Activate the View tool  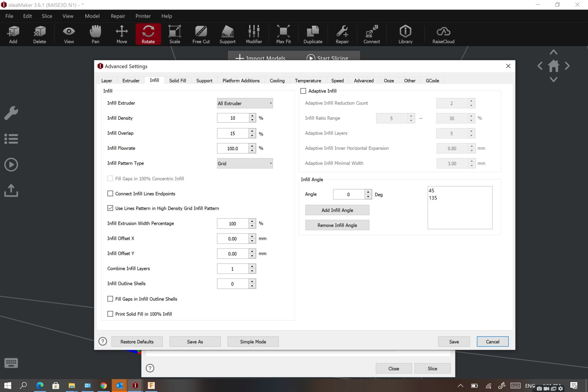click(69, 34)
